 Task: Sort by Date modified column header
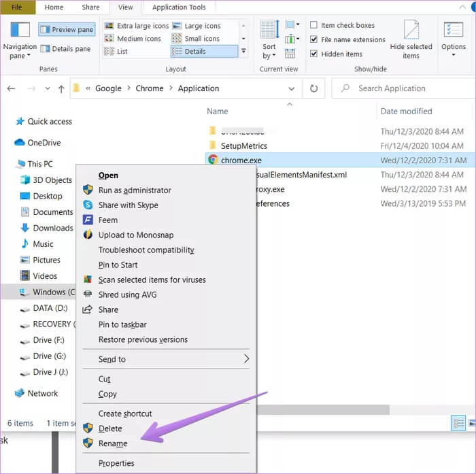[406, 111]
